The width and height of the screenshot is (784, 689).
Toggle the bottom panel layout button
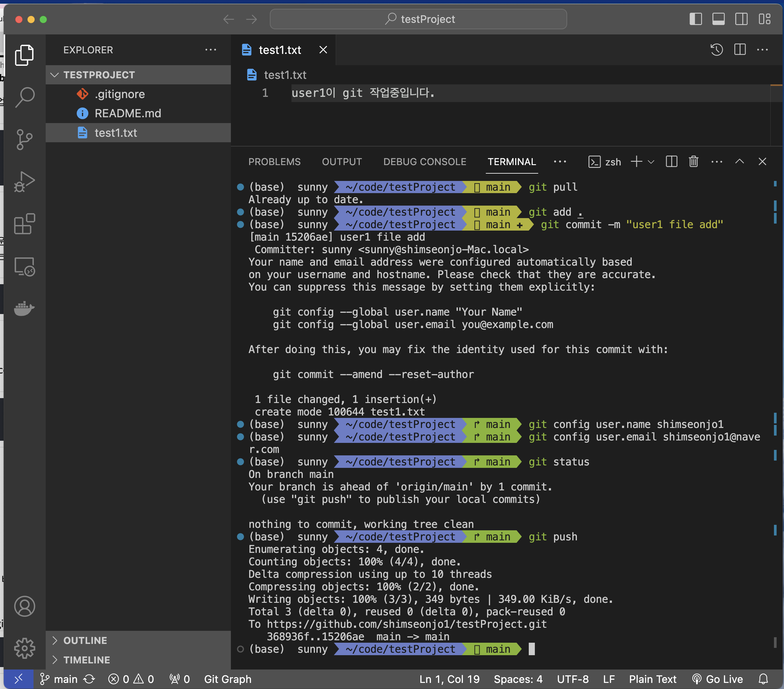pos(719,19)
